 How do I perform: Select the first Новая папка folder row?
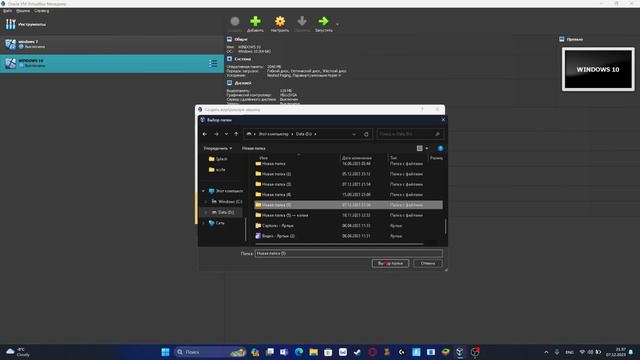348,164
